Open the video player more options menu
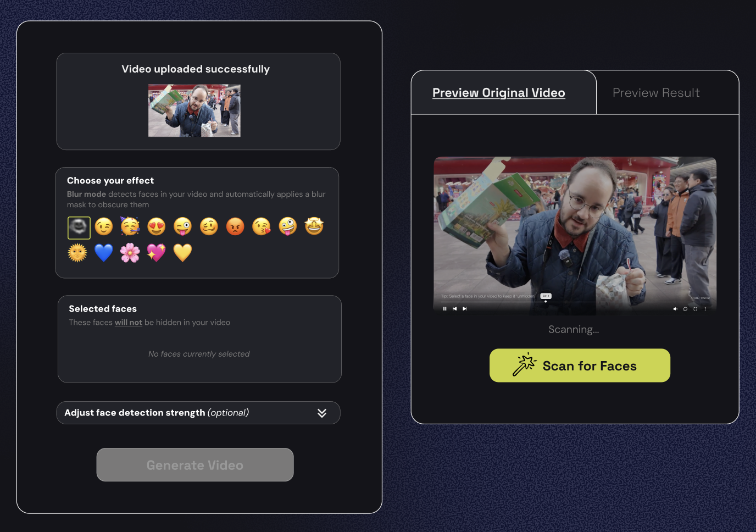This screenshot has height=532, width=756. 705,309
